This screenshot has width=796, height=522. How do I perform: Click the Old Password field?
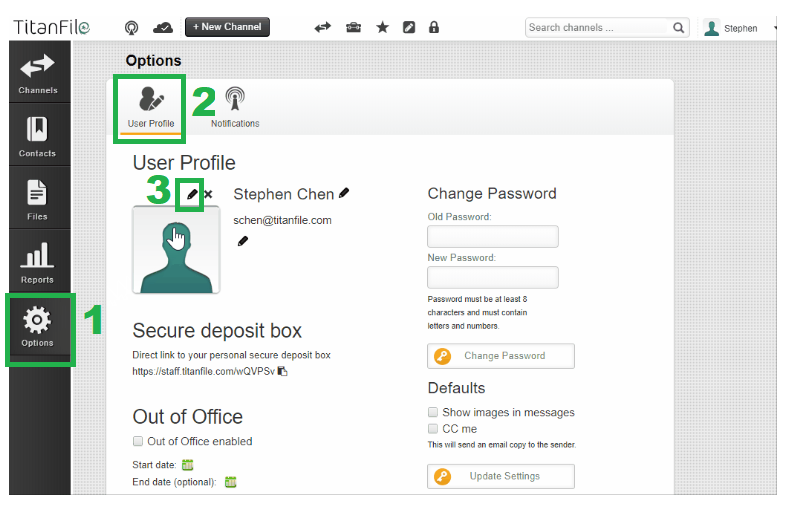493,237
